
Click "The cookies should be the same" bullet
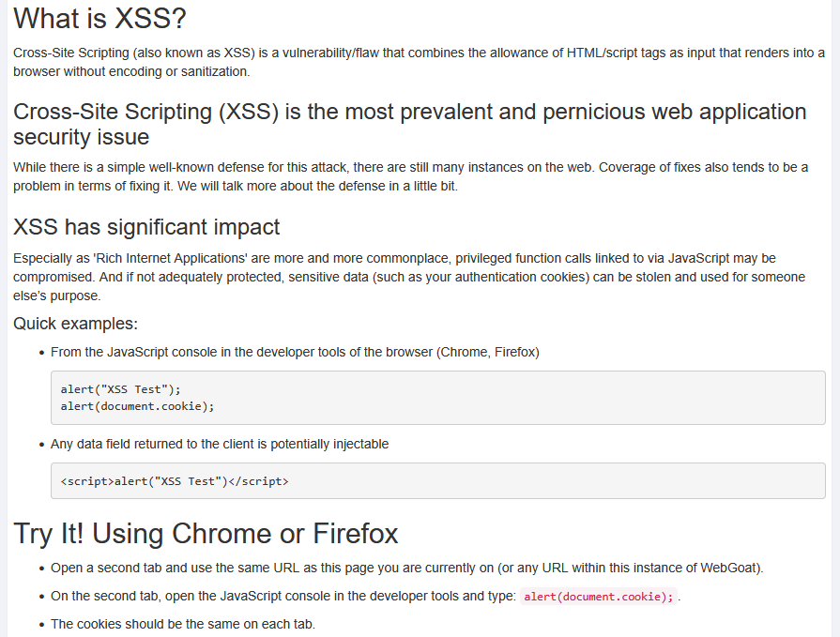(182, 624)
